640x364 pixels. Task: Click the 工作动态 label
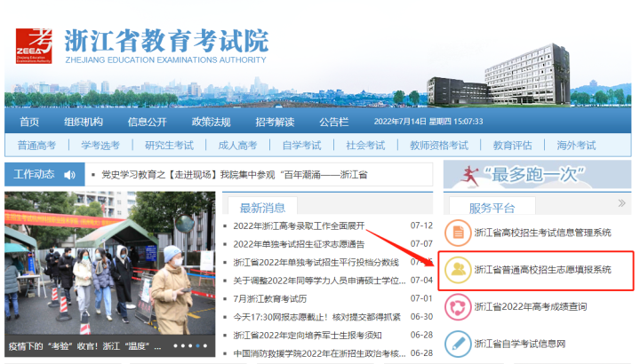[35, 175]
